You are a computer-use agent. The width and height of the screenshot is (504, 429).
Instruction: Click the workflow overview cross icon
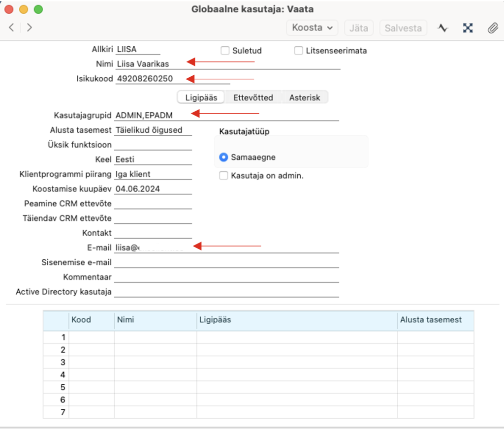click(468, 28)
